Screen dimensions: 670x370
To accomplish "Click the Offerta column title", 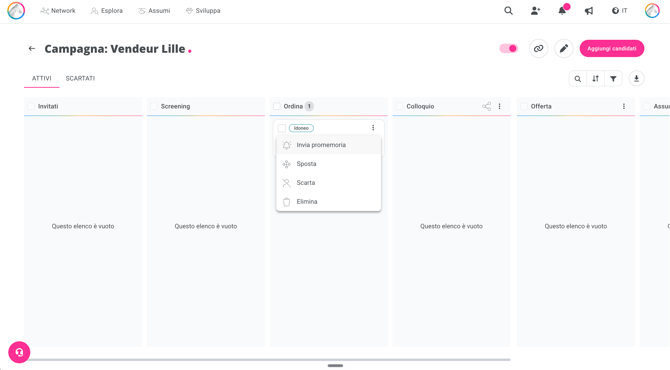I will (x=541, y=106).
